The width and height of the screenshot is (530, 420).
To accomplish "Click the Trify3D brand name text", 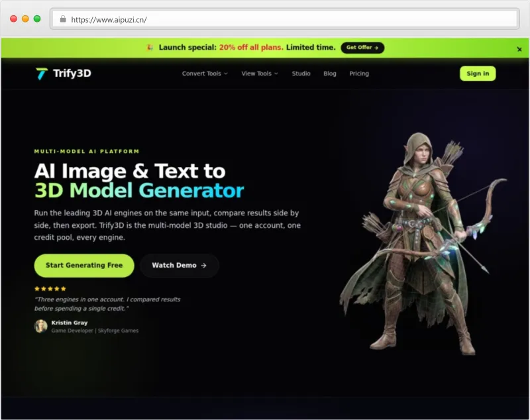I will click(72, 74).
